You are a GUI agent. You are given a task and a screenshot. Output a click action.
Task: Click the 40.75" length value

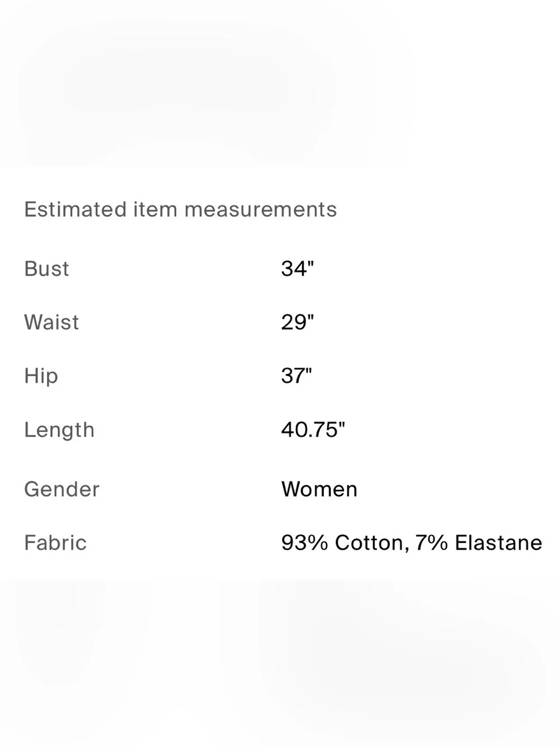(313, 430)
